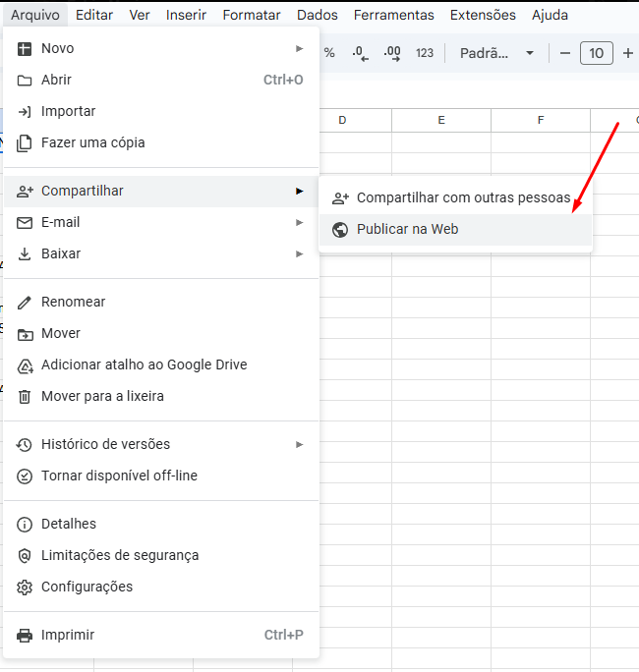
Task: Open the Arquivo menu
Action: (35, 15)
